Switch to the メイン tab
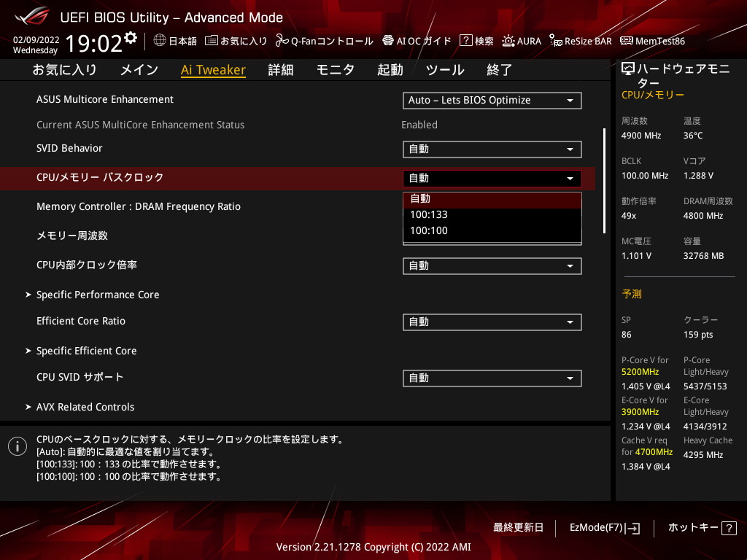 139,70
